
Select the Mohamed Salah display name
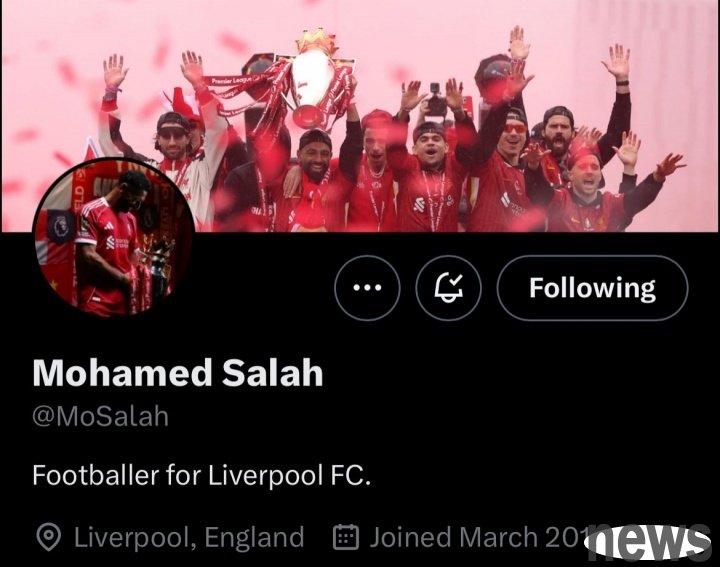point(178,373)
